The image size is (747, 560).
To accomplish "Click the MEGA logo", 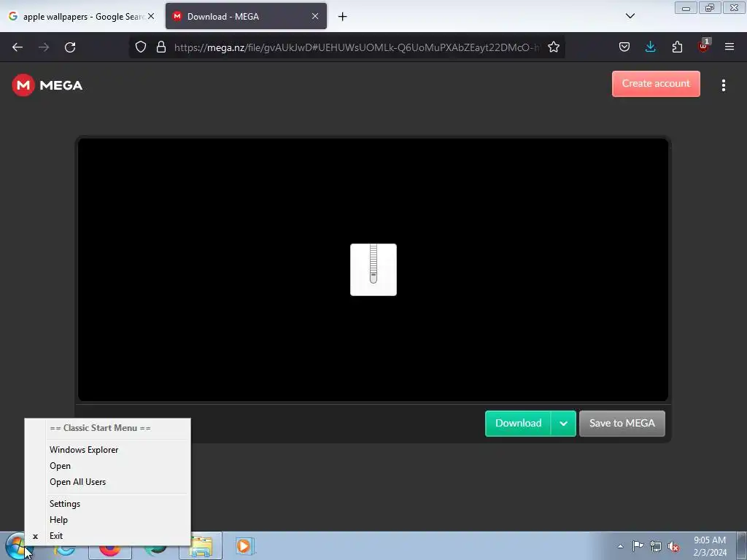I will tap(47, 85).
